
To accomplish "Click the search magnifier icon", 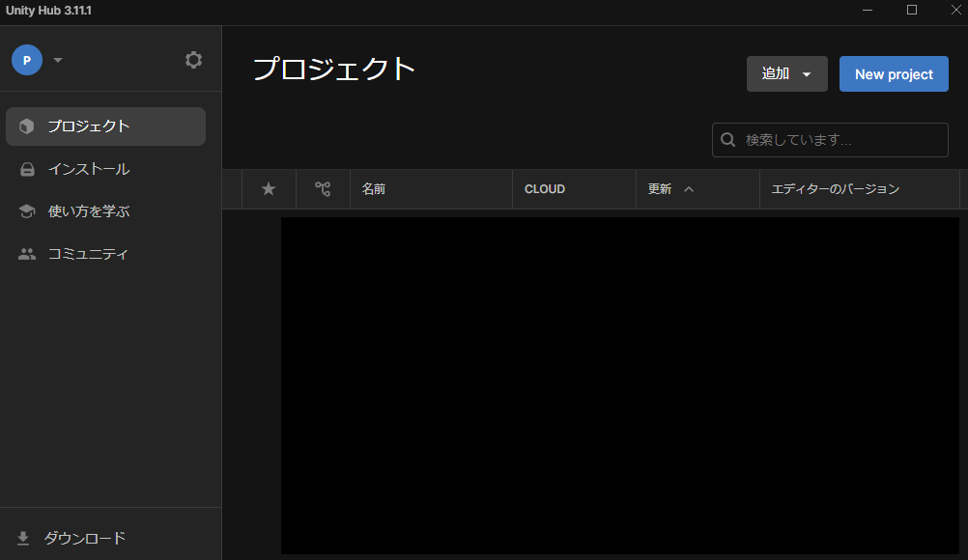I will 727,139.
